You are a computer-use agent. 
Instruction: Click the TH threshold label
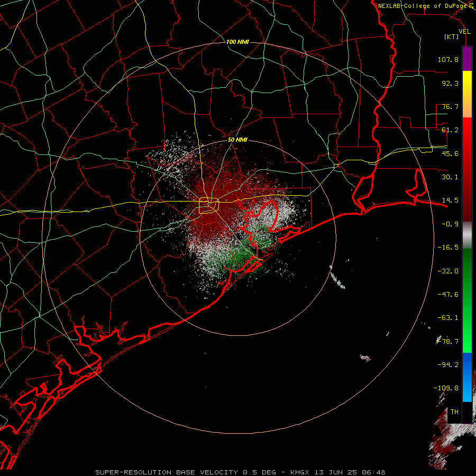(x=454, y=412)
